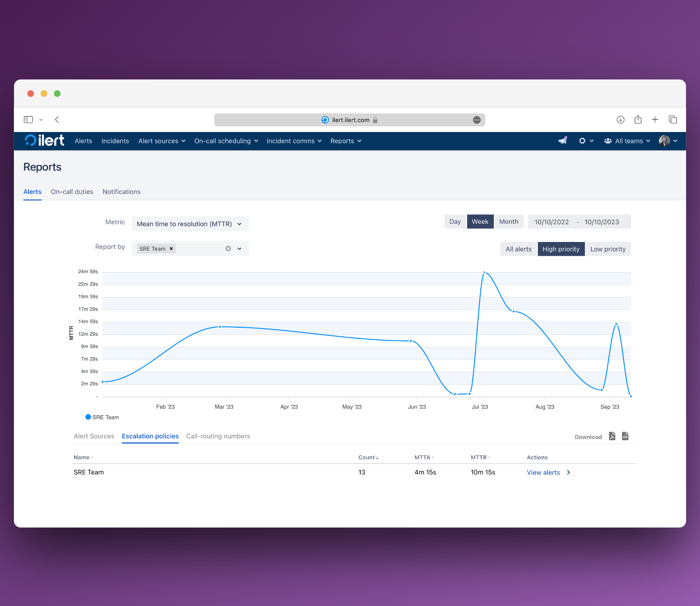Clear all Report by selections
Image resolution: width=700 pixels, height=606 pixels.
point(228,248)
